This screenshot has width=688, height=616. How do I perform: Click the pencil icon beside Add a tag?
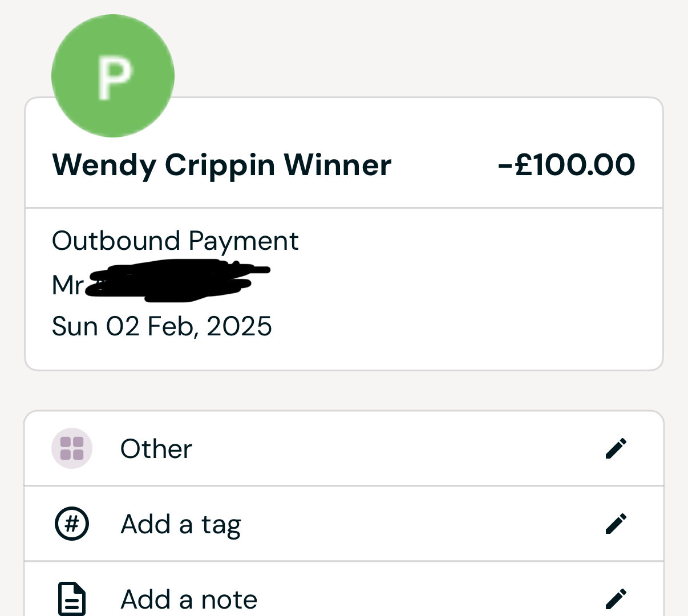click(x=616, y=524)
